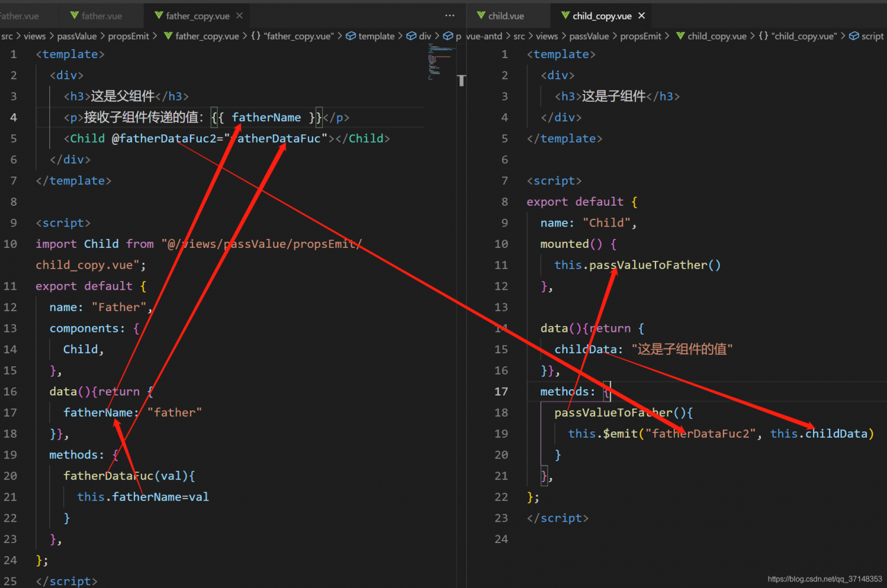887x588 pixels.
Task: Click '这是子组件' heading text in right editor
Action: 614,96
